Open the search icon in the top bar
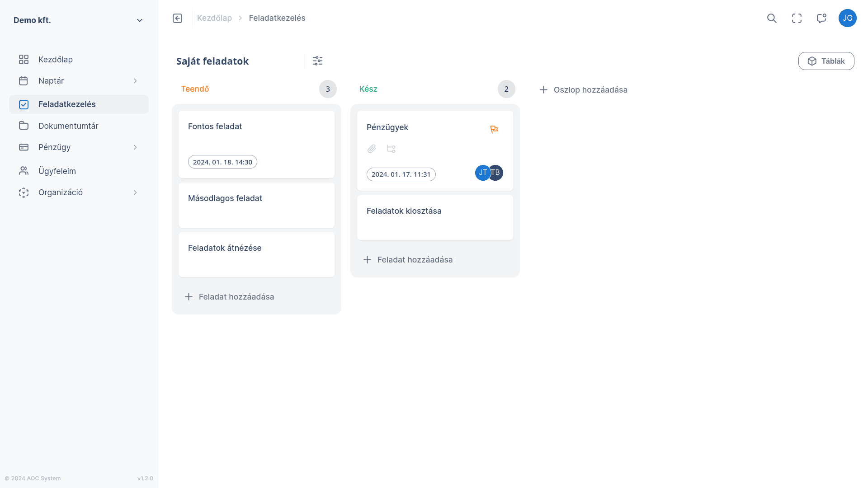 (772, 18)
